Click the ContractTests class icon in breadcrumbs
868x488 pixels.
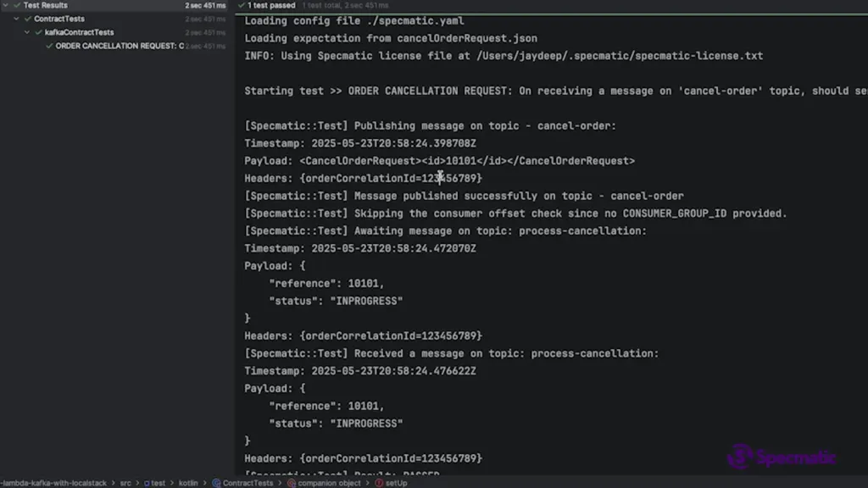tap(216, 483)
